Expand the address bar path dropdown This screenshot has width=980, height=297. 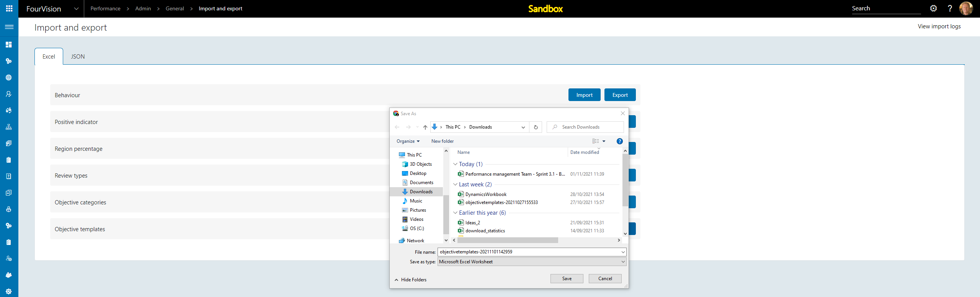click(523, 127)
